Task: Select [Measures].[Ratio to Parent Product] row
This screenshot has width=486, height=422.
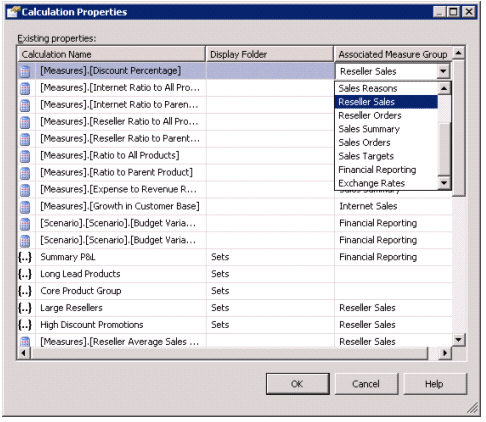Action: click(116, 172)
